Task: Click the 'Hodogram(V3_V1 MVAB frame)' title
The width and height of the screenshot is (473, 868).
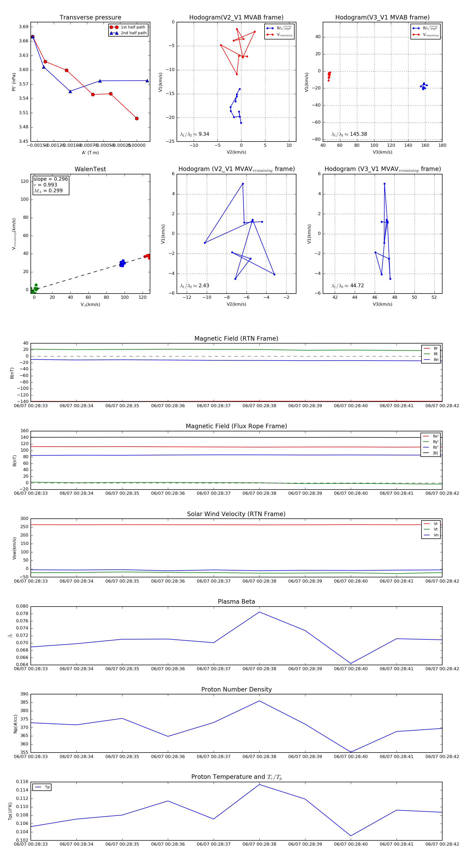Action: (382, 18)
